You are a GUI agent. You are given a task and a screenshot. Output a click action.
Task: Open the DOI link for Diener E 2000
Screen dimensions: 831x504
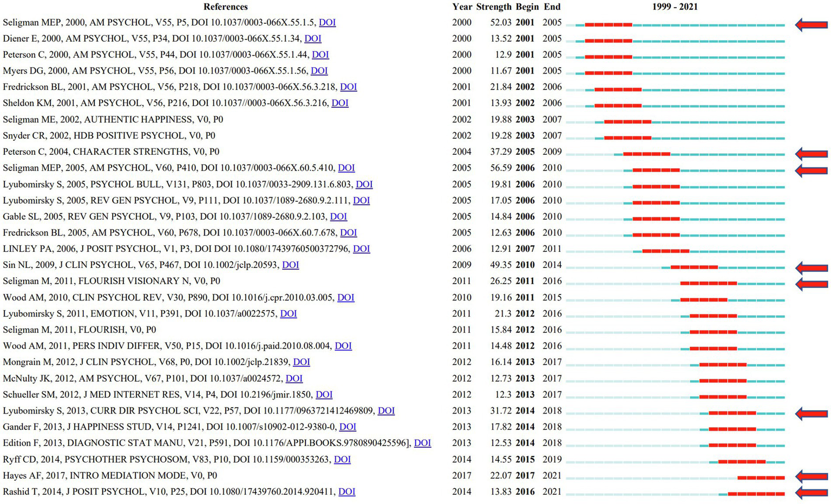pyautogui.click(x=312, y=38)
